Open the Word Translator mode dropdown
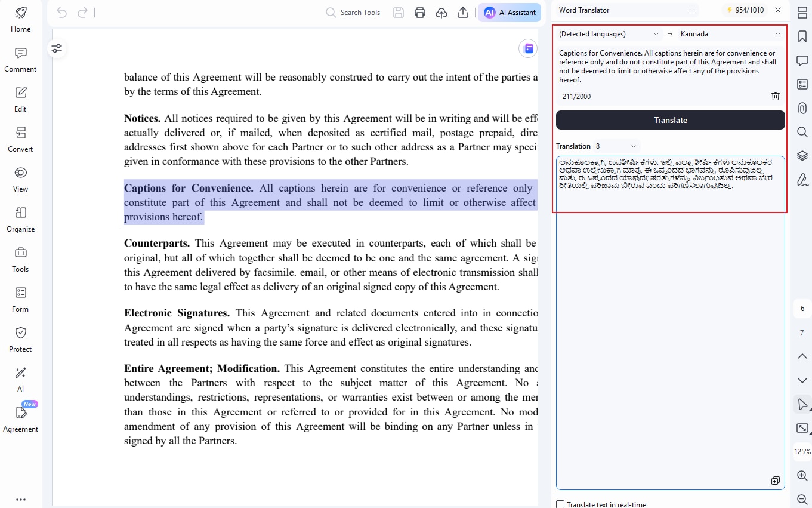The width and height of the screenshot is (812, 508). click(626, 10)
